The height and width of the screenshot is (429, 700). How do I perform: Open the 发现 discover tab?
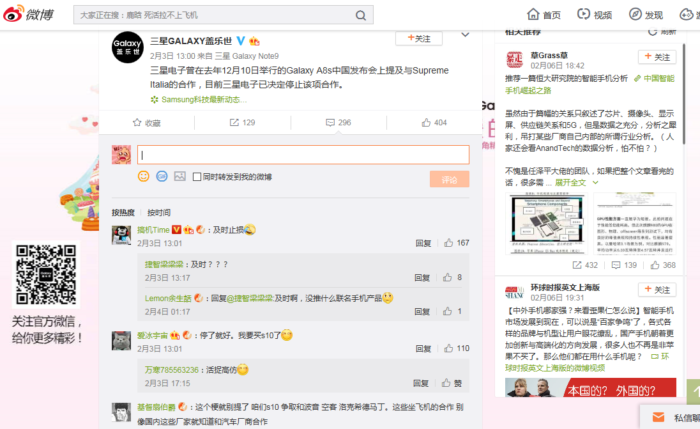click(x=646, y=15)
